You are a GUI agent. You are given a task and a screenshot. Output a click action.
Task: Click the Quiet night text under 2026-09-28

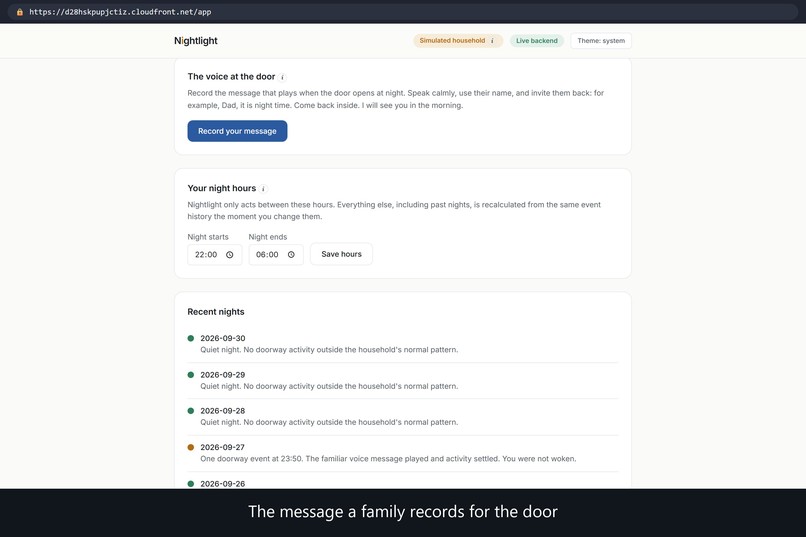tap(329, 422)
